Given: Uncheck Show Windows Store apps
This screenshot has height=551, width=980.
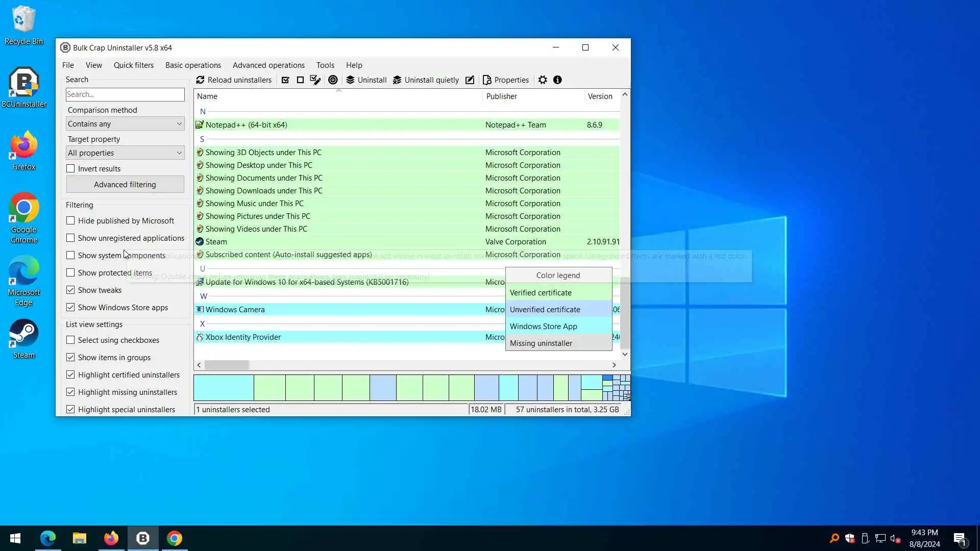Looking at the screenshot, I should 70,308.
